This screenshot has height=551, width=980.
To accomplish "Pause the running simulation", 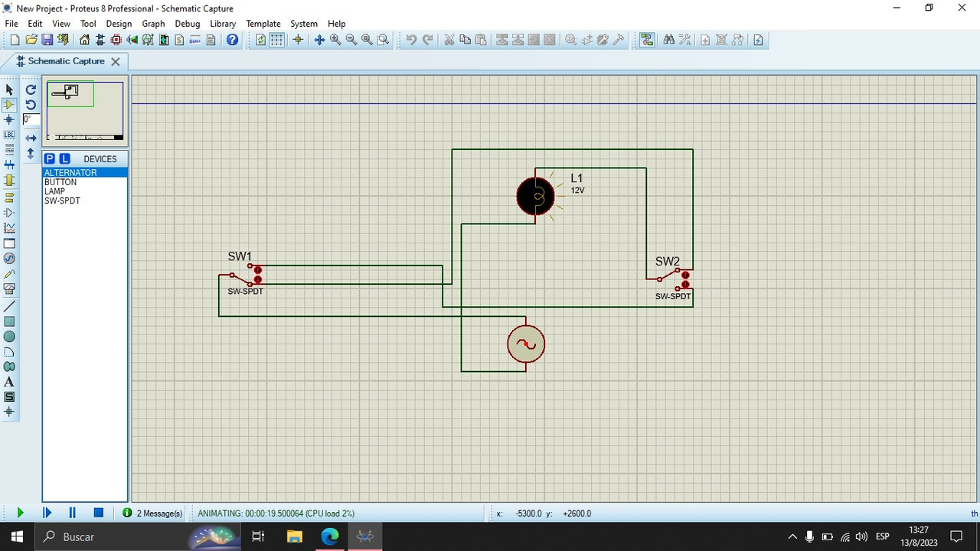I will click(73, 513).
